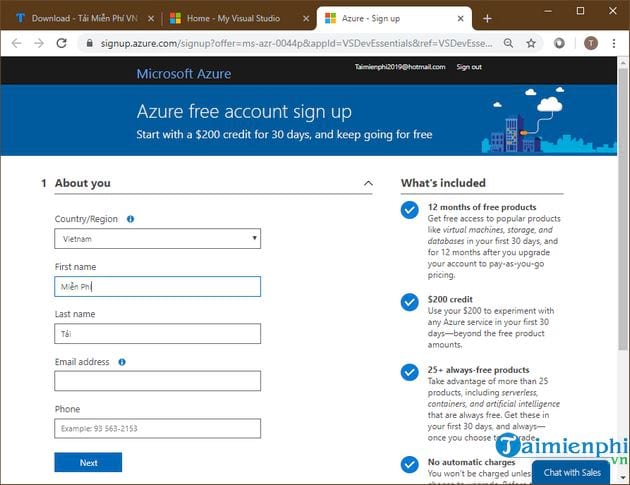Click the 12 months of free products text

[482, 207]
